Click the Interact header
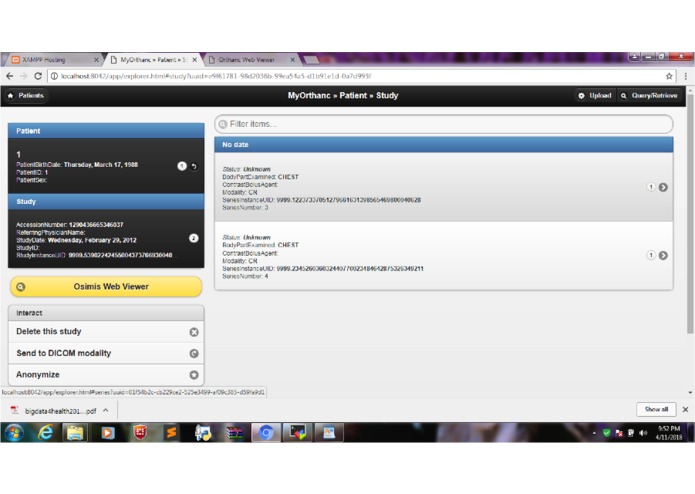Image resolution: width=695 pixels, height=494 pixels. tap(106, 313)
